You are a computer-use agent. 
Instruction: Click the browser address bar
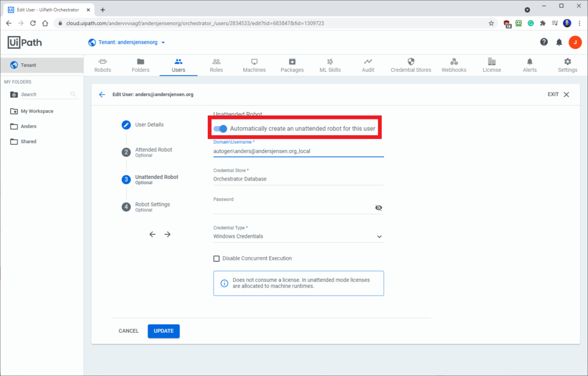pyautogui.click(x=276, y=24)
